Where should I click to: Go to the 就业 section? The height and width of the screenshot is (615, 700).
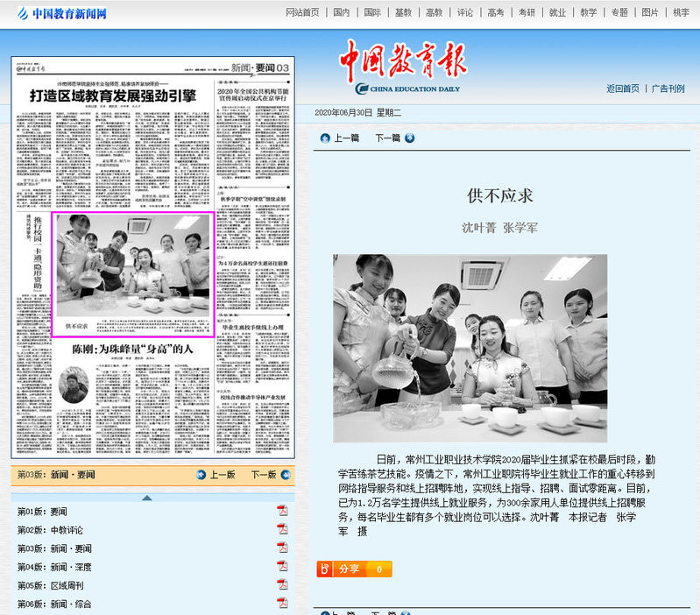pyautogui.click(x=557, y=12)
